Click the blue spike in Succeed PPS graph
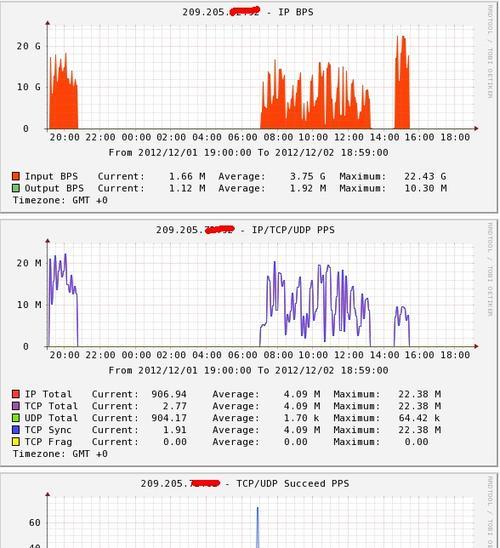The image size is (500, 548). point(258,528)
